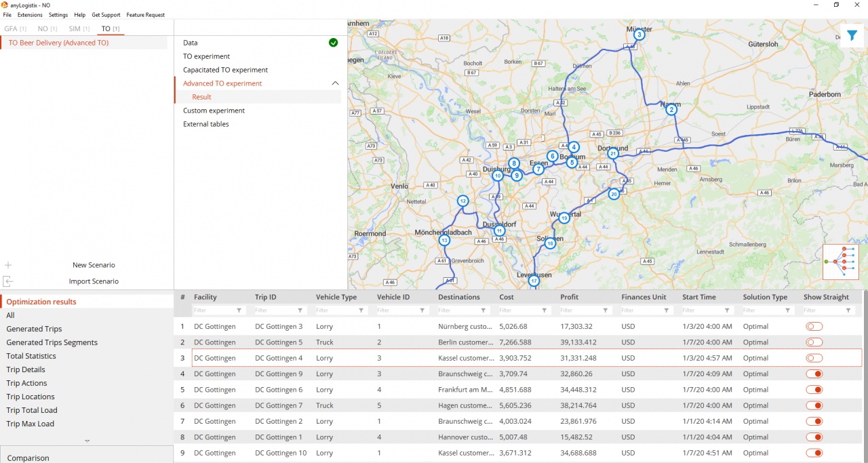This screenshot has height=463, width=868.
Task: Click the Cost column filter field
Action: 517,310
